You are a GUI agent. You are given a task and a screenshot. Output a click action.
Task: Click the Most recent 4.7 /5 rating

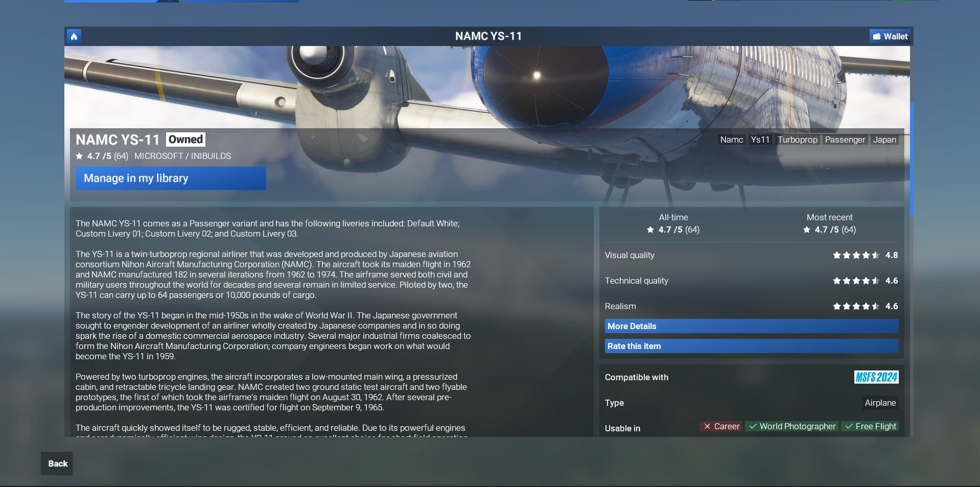click(x=830, y=229)
